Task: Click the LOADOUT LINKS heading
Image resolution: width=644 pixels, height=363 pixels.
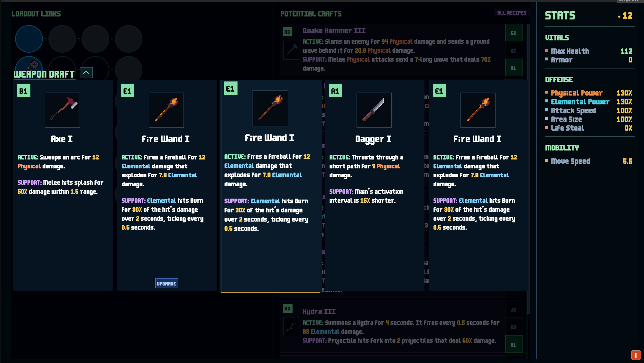Action: [36, 14]
